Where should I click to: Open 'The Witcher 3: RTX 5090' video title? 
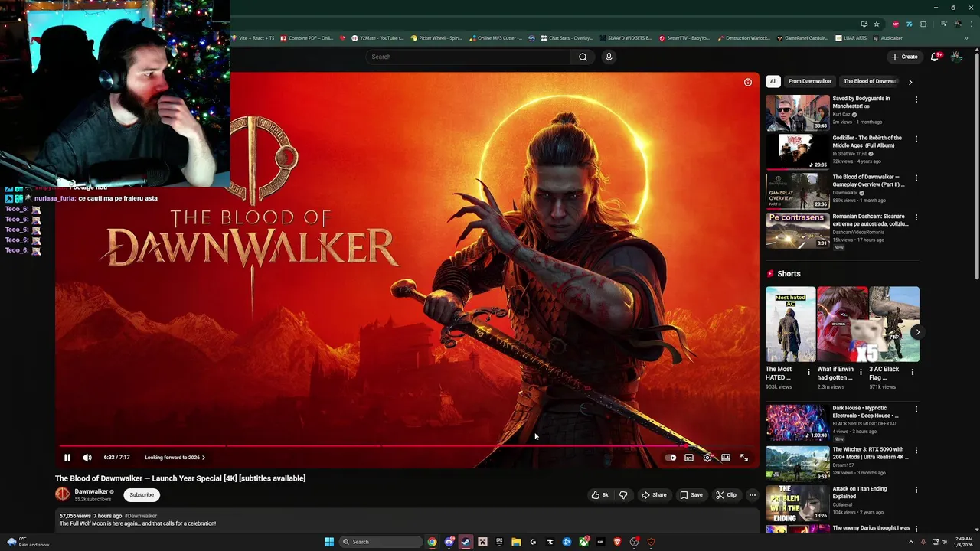point(870,453)
